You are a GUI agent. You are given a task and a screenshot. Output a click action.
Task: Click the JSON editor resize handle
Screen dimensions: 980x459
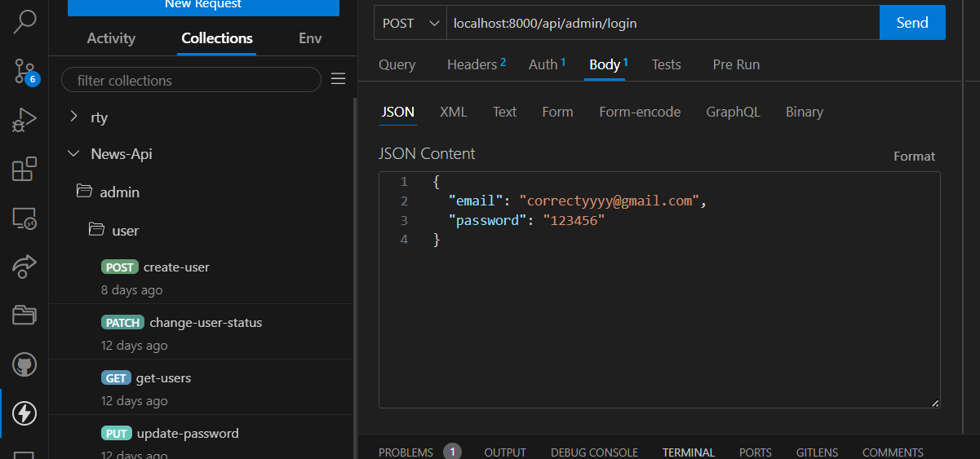pyautogui.click(x=934, y=403)
